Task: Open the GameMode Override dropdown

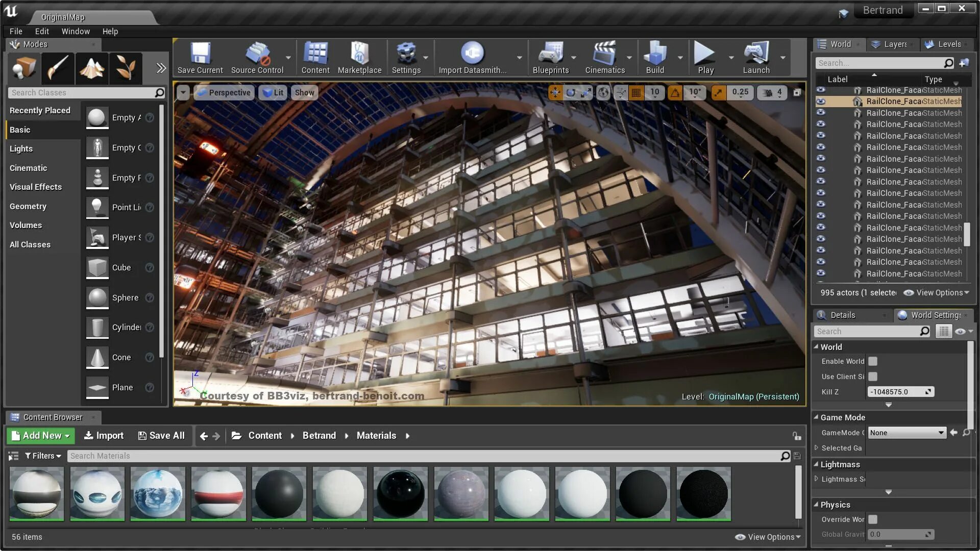Action: tap(906, 433)
